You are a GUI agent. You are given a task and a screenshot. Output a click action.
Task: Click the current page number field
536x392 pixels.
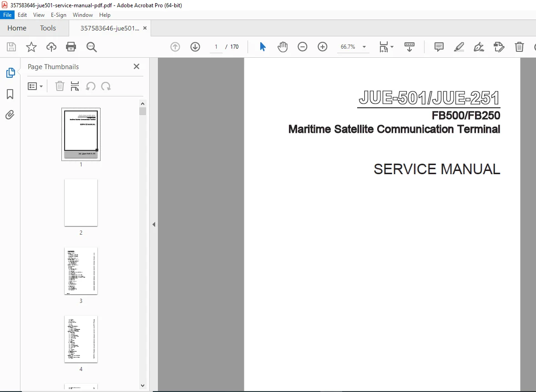(x=216, y=47)
